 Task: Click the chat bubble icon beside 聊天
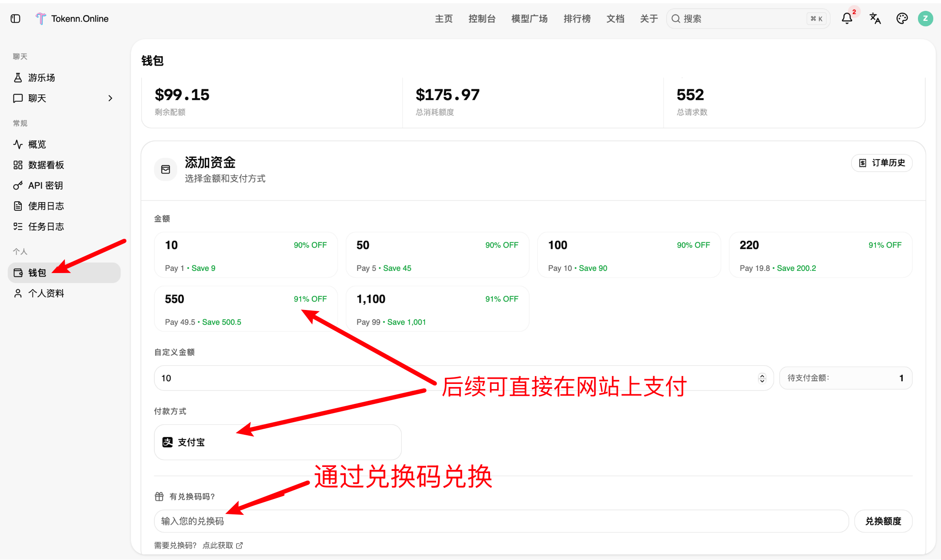click(18, 98)
